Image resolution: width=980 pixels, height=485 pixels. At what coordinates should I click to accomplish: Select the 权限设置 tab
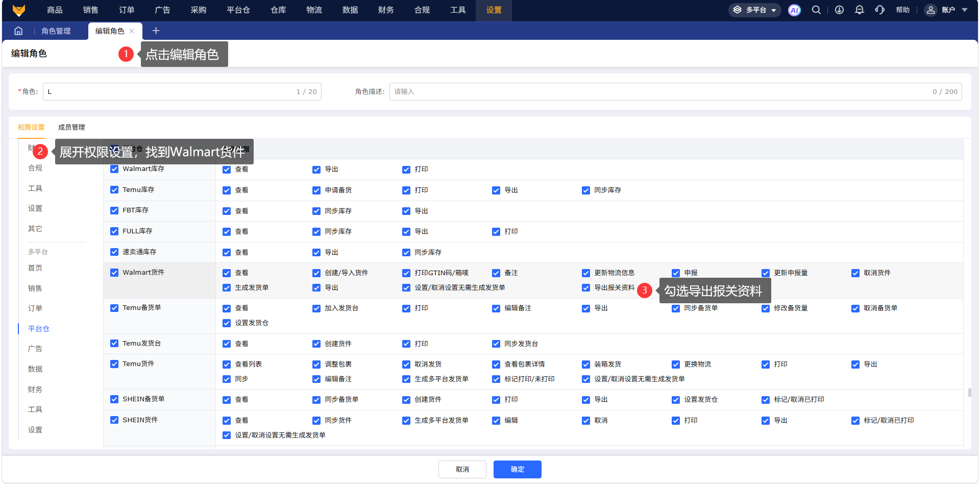[31, 128]
